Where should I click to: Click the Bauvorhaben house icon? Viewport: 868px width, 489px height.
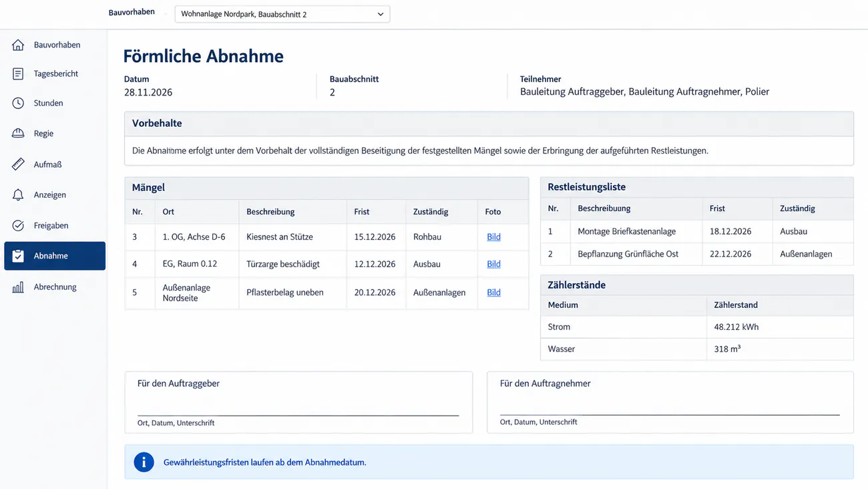coord(18,45)
